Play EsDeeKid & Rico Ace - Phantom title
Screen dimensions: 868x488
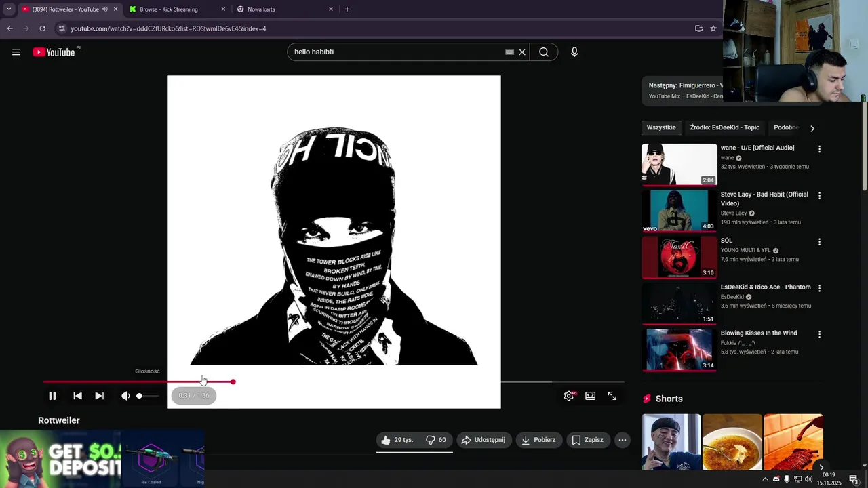point(766,287)
